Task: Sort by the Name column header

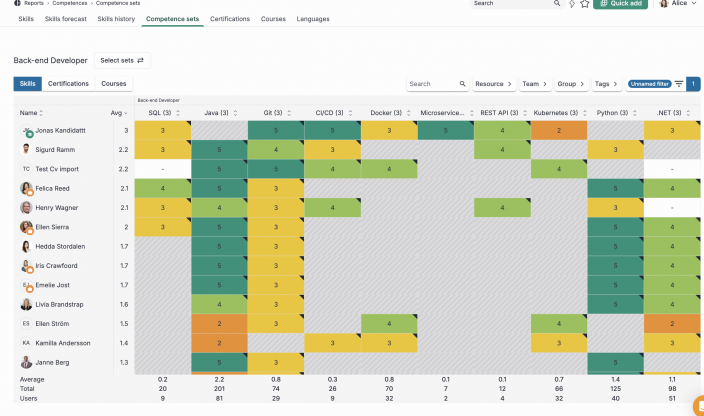Action: pos(31,113)
